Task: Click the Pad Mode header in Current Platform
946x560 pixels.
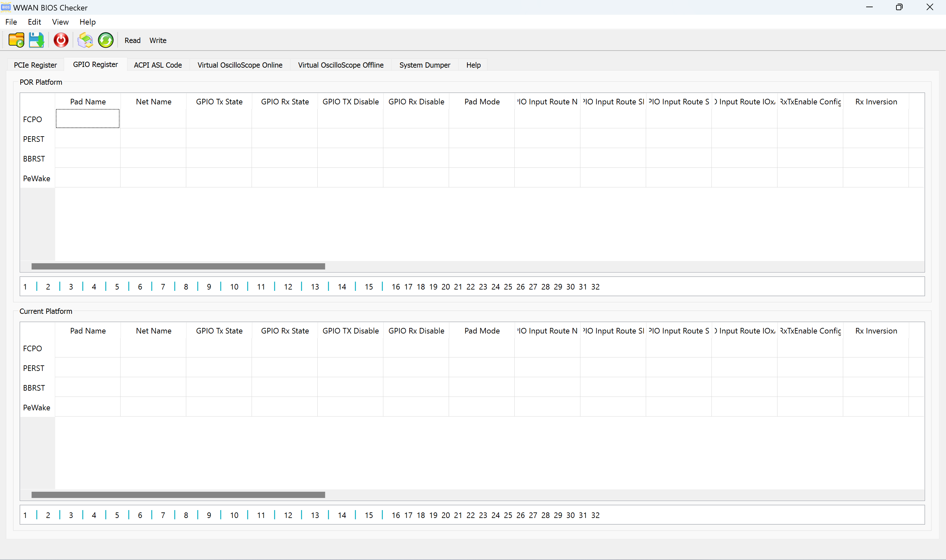Action: coord(482,331)
